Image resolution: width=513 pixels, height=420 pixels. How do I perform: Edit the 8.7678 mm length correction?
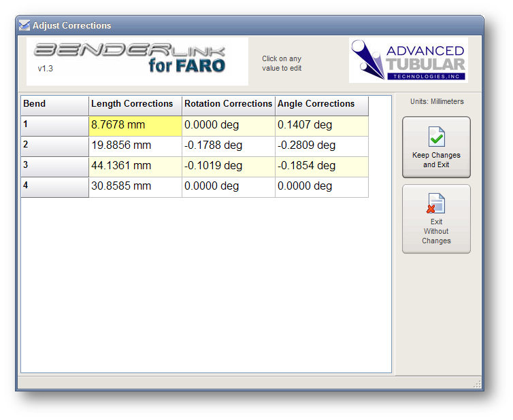[135, 125]
